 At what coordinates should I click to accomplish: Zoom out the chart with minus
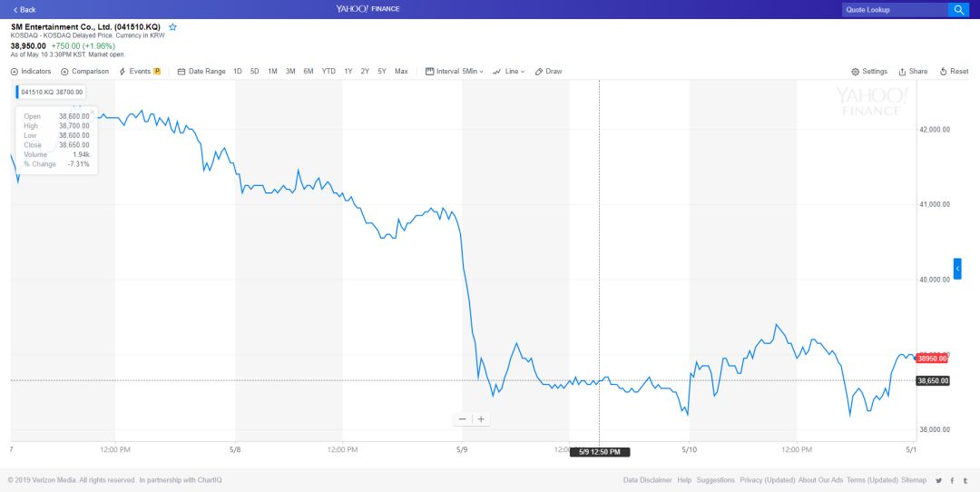pos(463,419)
